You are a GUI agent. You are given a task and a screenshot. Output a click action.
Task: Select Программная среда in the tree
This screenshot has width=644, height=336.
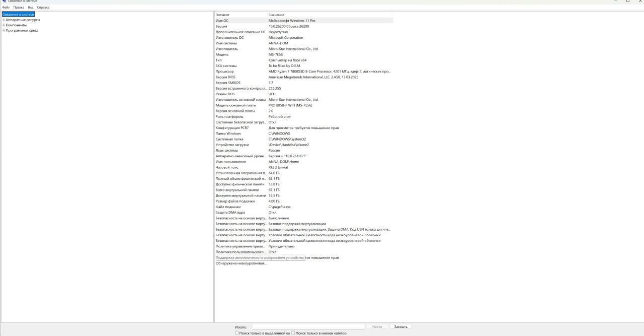click(22, 31)
